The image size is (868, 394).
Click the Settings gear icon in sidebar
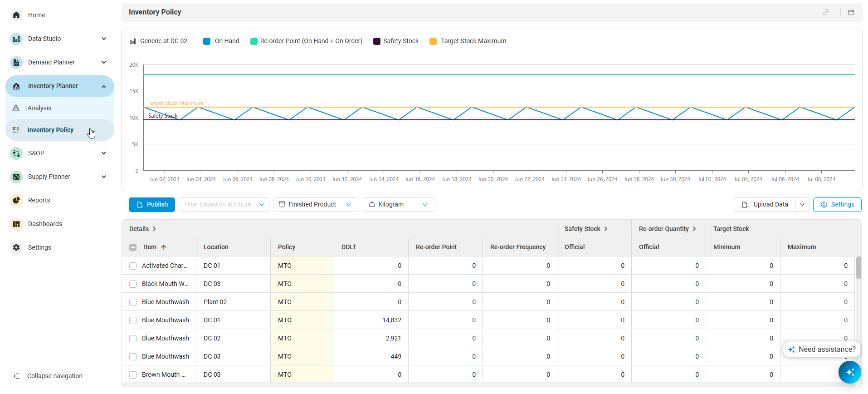click(16, 247)
